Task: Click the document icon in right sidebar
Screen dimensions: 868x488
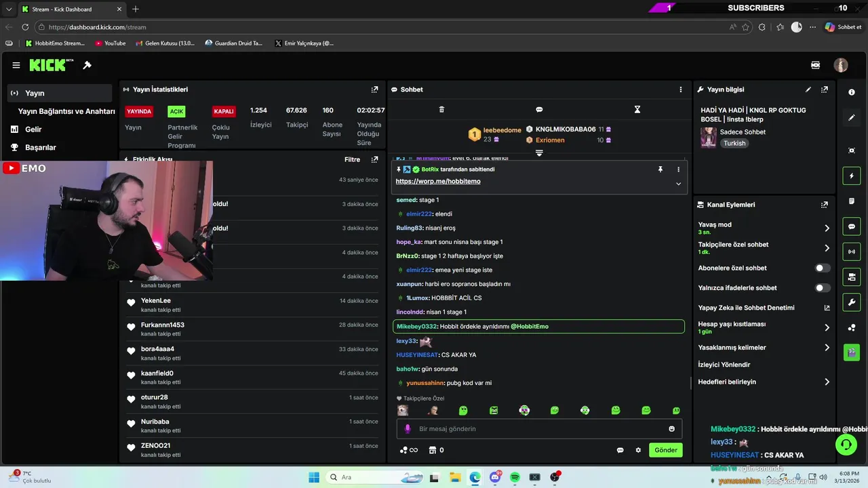Action: click(852, 201)
